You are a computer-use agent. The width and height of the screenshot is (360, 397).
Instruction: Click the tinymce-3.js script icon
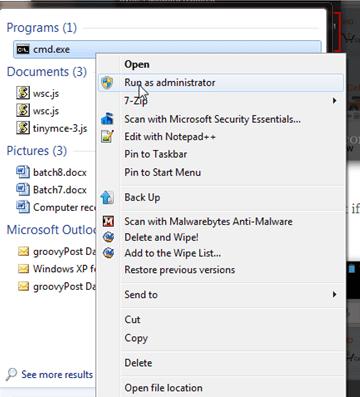coord(23,128)
